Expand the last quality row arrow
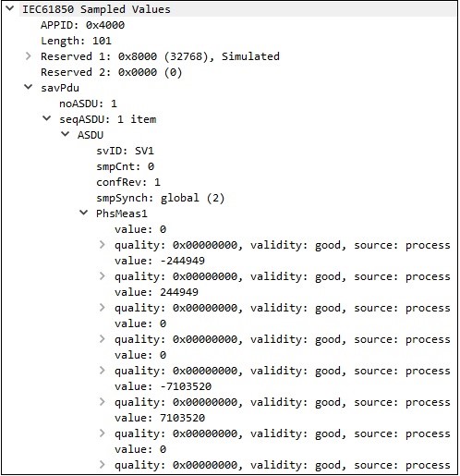This screenshot has width=460, height=476. tap(103, 465)
